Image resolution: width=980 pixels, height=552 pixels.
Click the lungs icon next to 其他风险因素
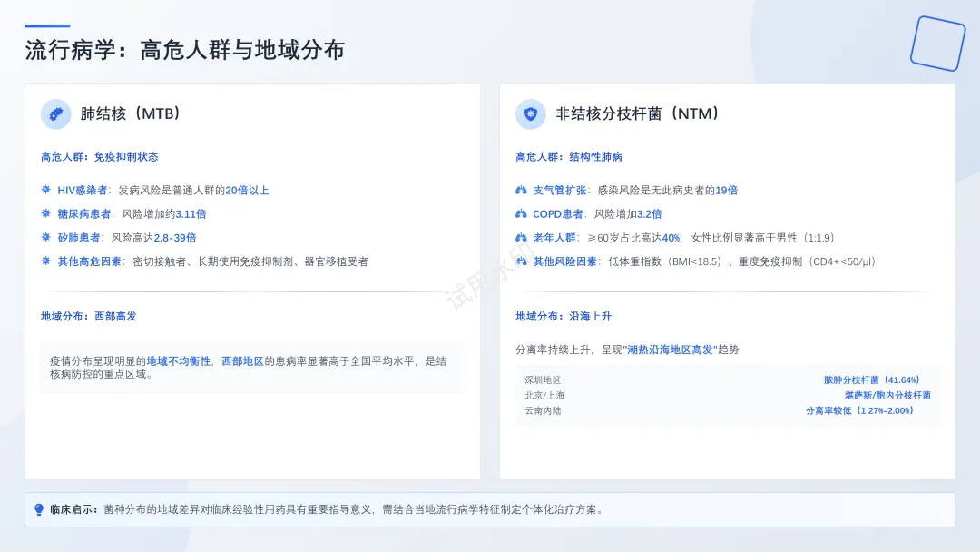pyautogui.click(x=521, y=261)
